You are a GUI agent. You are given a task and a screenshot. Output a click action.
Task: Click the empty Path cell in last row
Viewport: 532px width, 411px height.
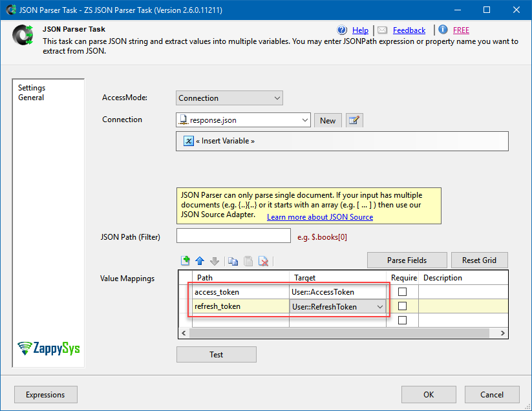pyautogui.click(x=240, y=321)
